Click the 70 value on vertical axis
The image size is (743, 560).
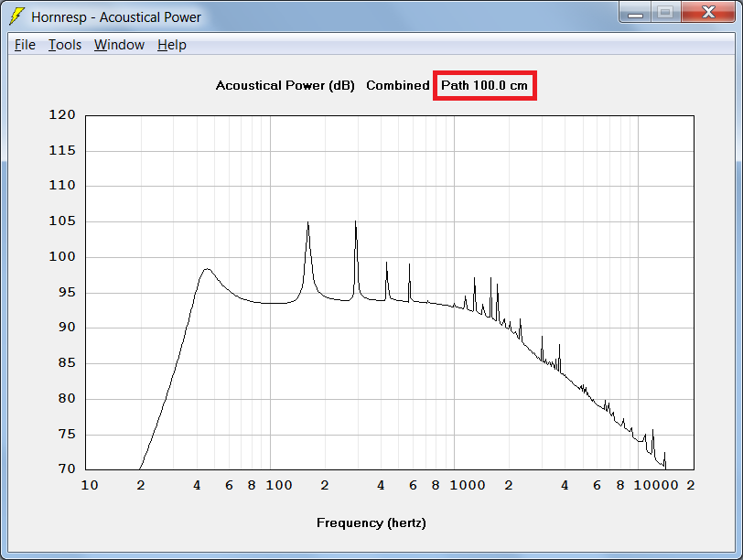67,468
